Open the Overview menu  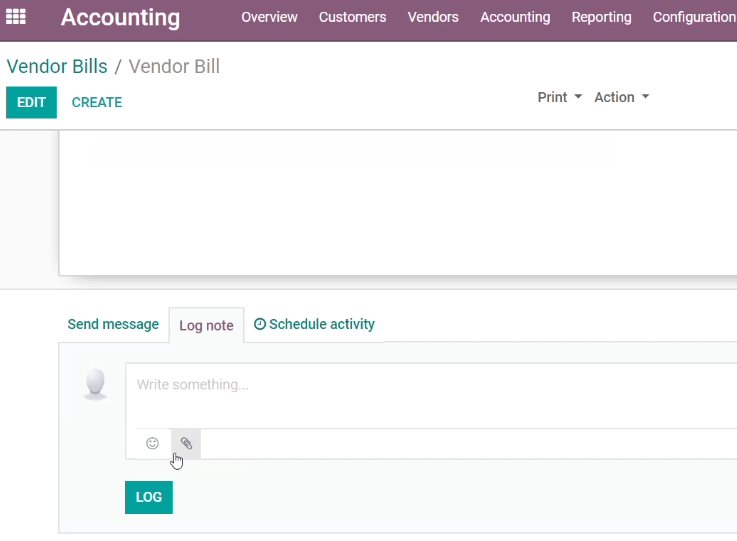(269, 17)
